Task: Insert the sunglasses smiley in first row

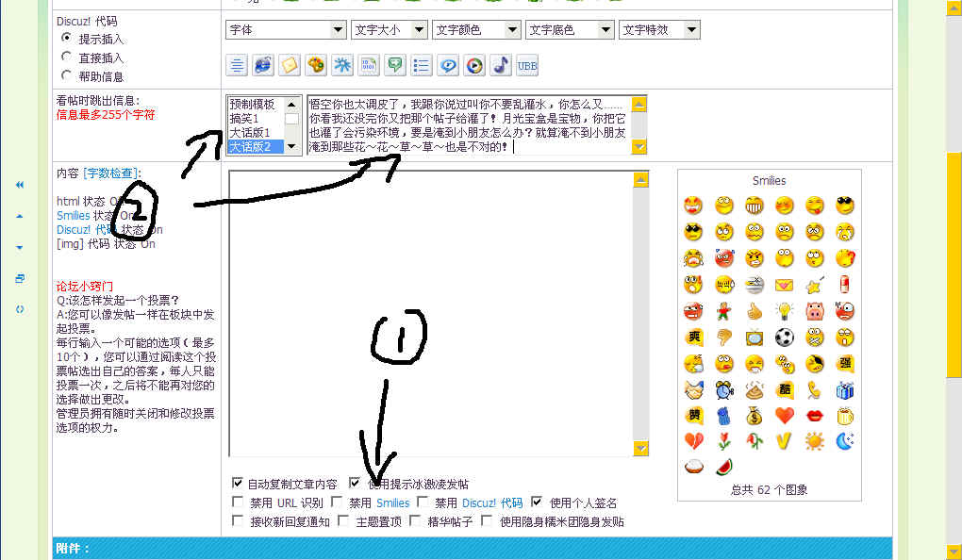Action: tap(845, 205)
